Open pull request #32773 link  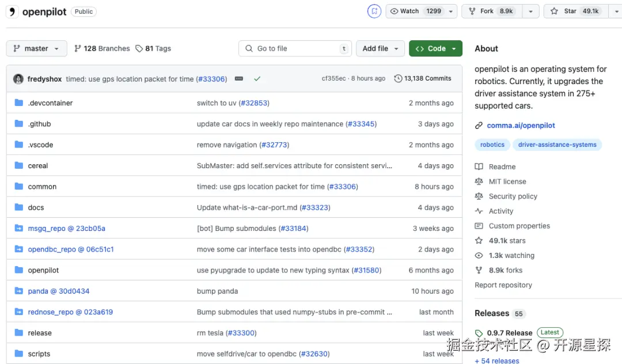pyautogui.click(x=274, y=145)
